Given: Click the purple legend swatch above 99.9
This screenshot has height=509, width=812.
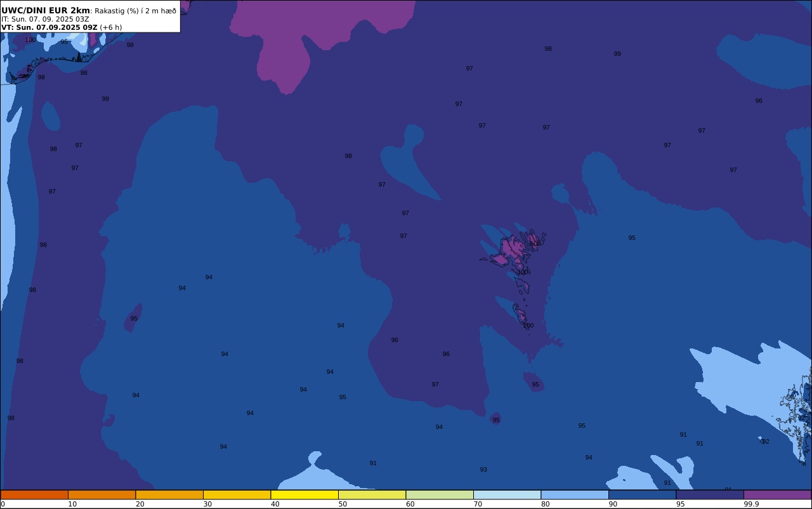Looking at the screenshot, I should (x=778, y=494).
